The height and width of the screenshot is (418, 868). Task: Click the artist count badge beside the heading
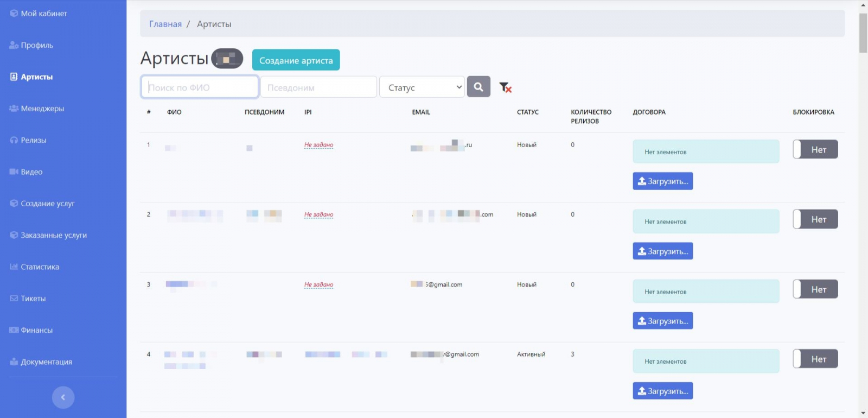tap(227, 59)
